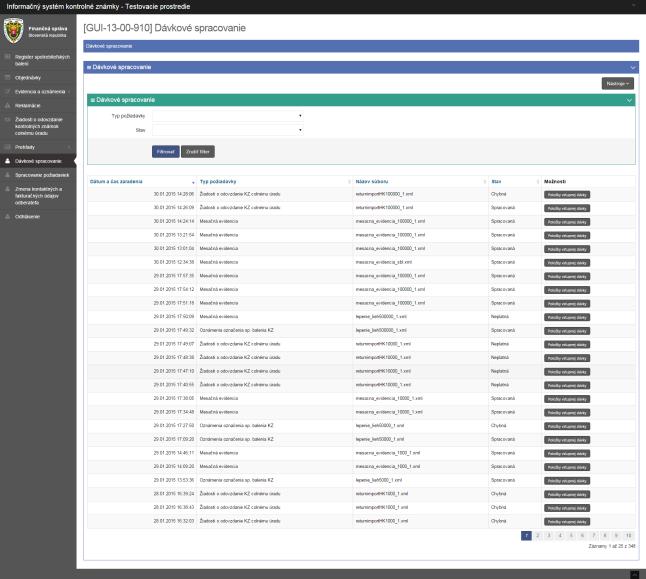Open Žiadosť o odovzdanie kontrolných známok menu item

[38, 126]
